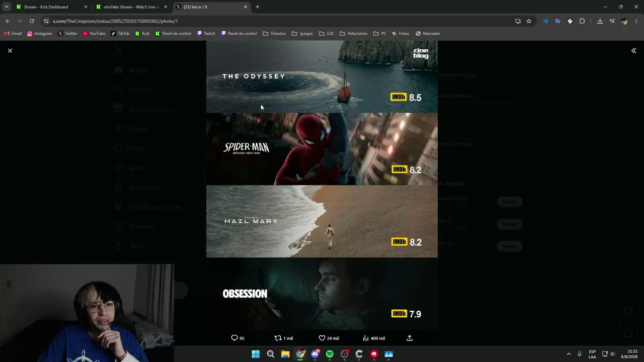This screenshot has height=362, width=644.
Task: Like the post with the heart icon
Action: (329, 338)
